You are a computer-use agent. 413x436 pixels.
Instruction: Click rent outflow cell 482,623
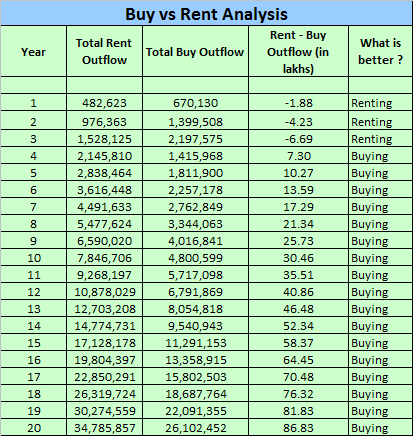(104, 103)
